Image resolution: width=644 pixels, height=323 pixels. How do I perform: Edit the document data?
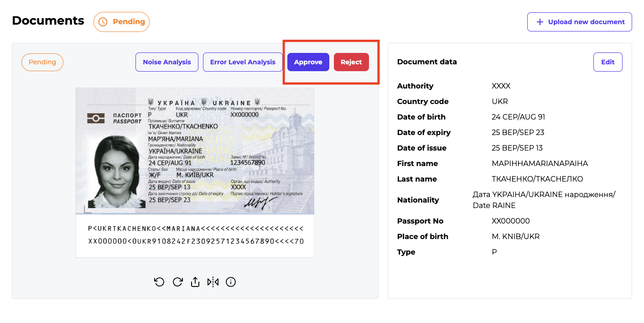pyautogui.click(x=608, y=62)
